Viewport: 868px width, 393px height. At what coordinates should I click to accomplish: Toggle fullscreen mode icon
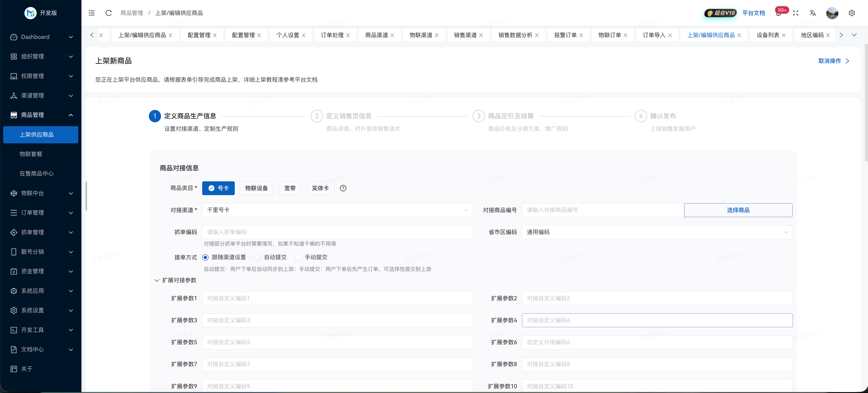pos(796,13)
